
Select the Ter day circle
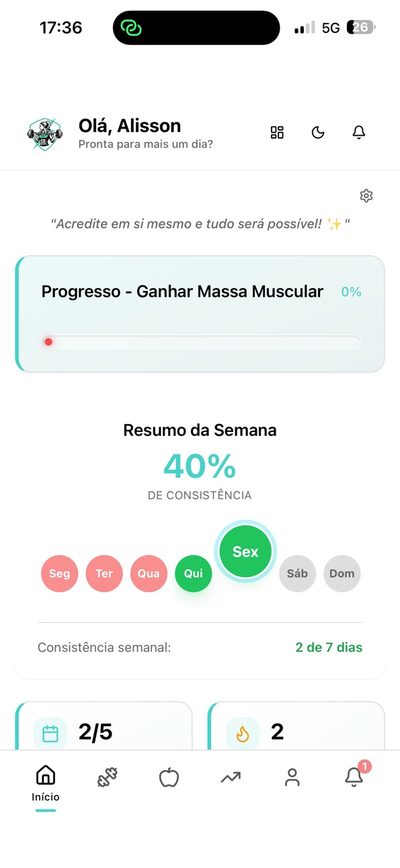[104, 573]
